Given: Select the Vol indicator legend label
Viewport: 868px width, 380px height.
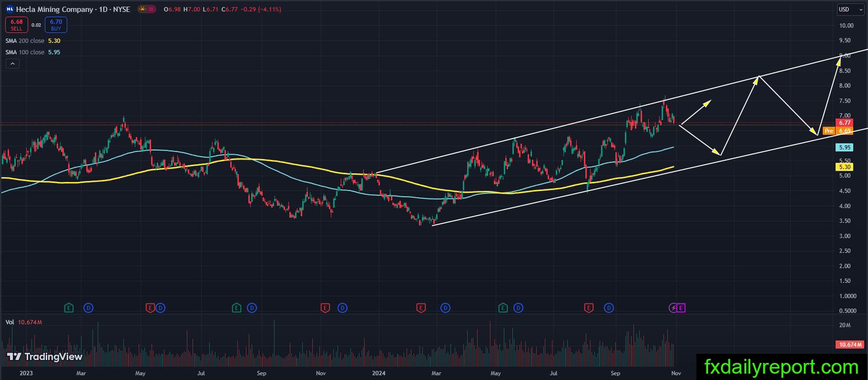Looking at the screenshot, I should [x=10, y=322].
